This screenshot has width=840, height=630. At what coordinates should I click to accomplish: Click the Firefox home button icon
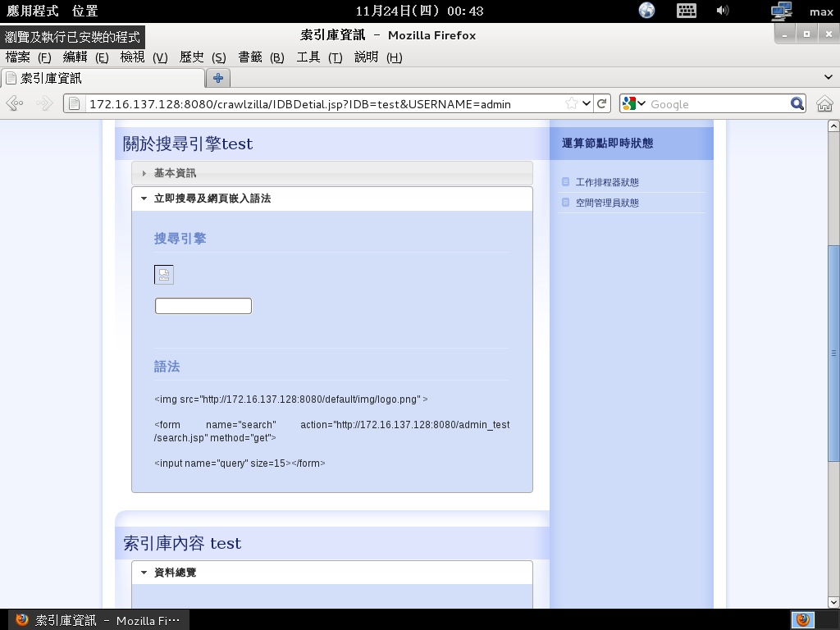[824, 104]
